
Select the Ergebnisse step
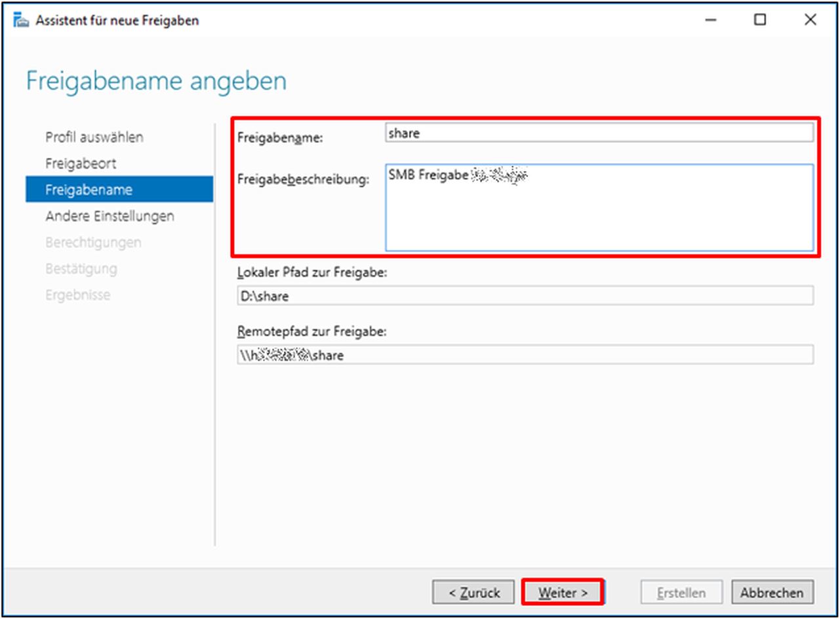pyautogui.click(x=76, y=294)
